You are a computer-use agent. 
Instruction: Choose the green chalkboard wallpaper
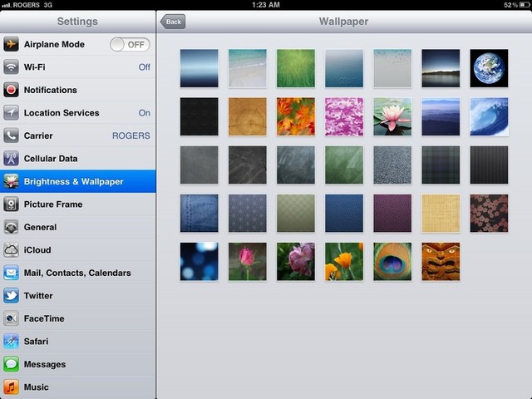pos(344,165)
